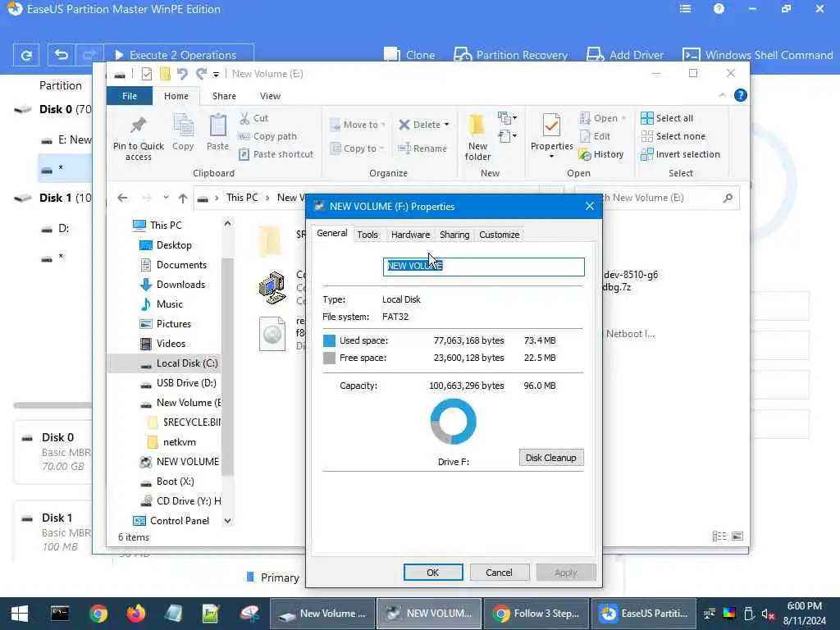Select netkvm folder in navigation tree
The width and height of the screenshot is (840, 630).
[x=179, y=442]
